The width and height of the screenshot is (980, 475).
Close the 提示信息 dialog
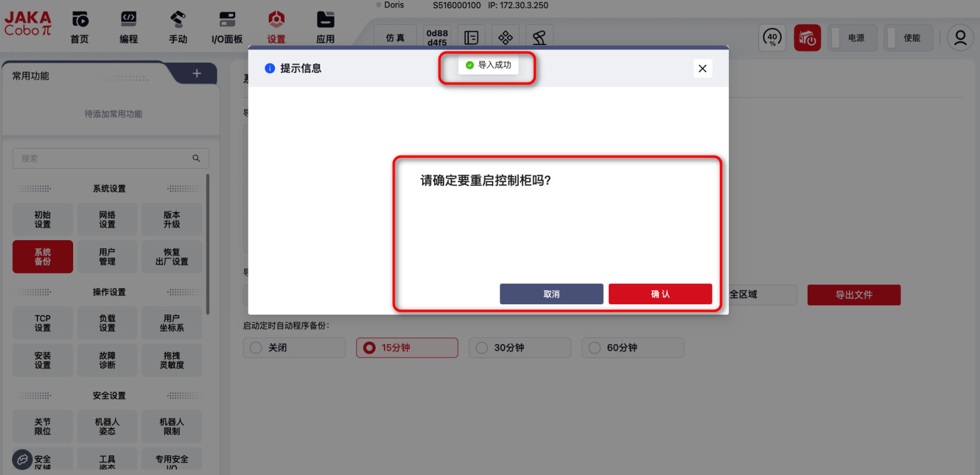coord(702,69)
